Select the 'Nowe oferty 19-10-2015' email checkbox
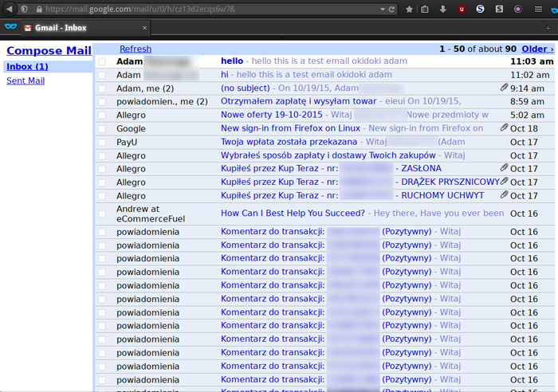This screenshot has width=558, height=392. tap(102, 116)
